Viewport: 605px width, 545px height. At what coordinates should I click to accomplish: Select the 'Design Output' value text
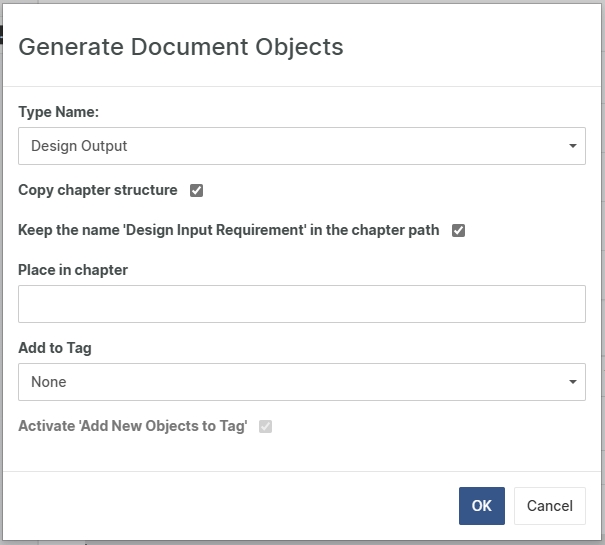80,146
